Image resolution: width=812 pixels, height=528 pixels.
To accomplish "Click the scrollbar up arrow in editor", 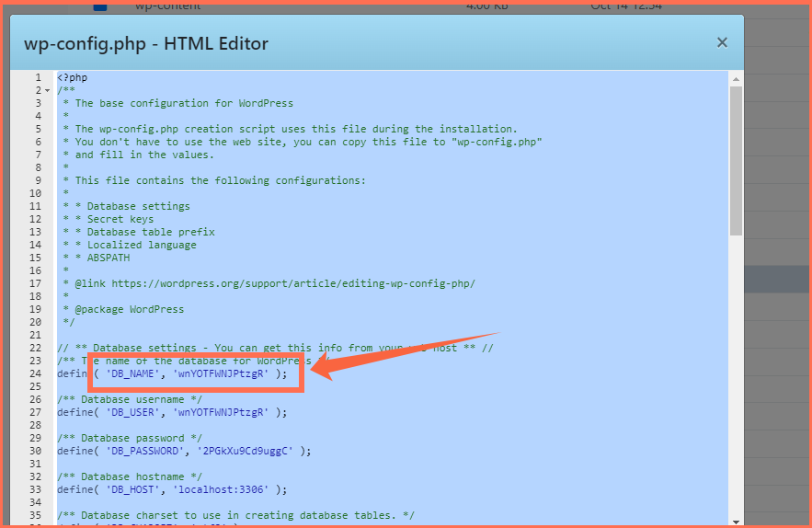I will (x=736, y=79).
